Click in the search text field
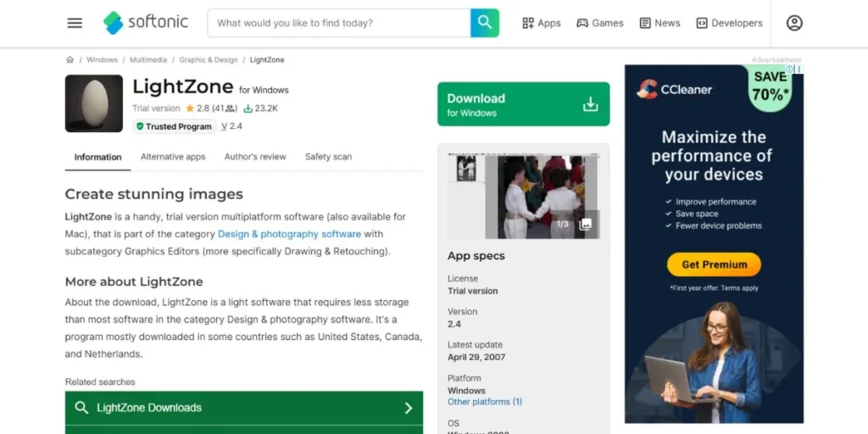868x434 pixels. (x=339, y=23)
